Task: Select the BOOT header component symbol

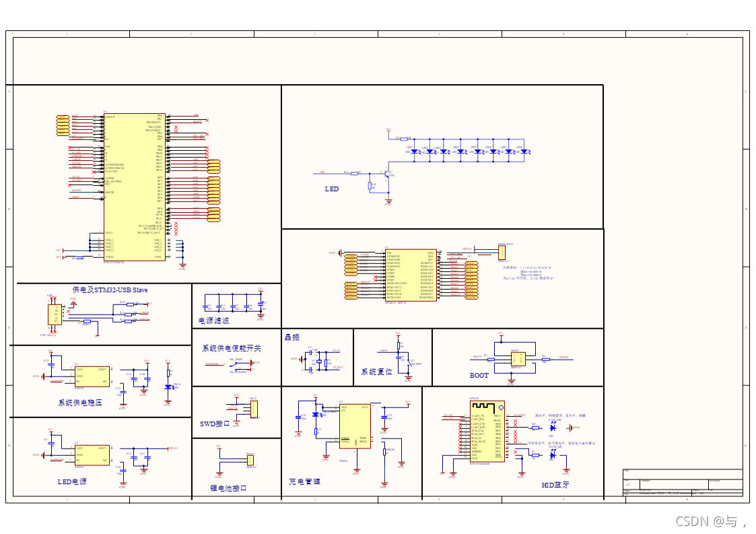Action: coord(518,359)
